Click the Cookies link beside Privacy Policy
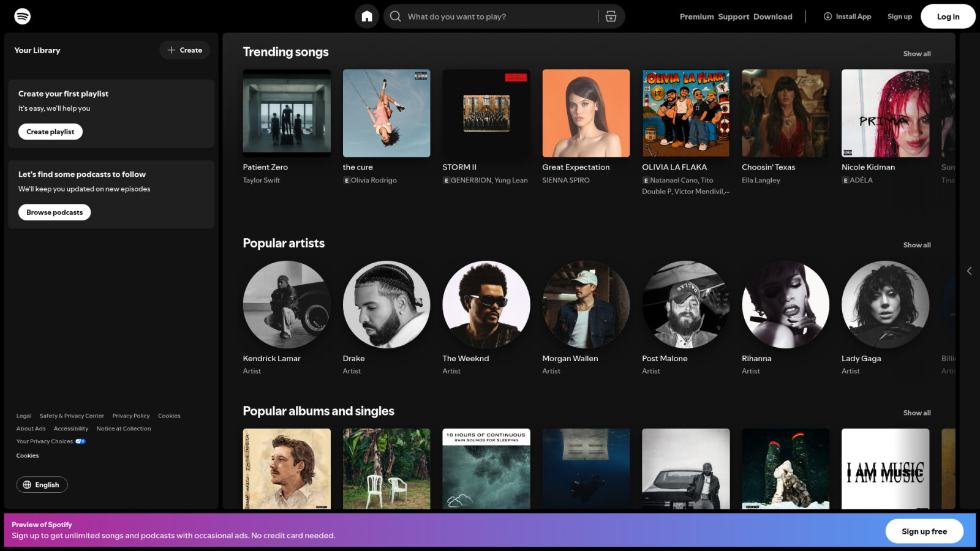 coord(169,416)
